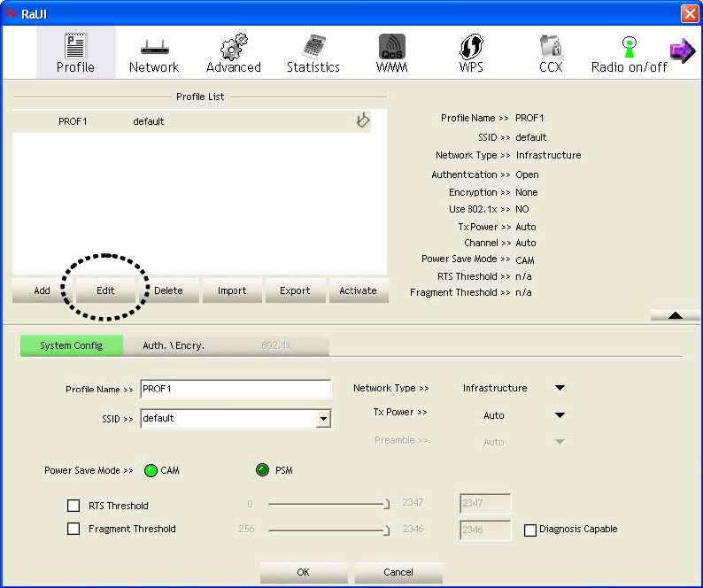
Task: Click the RaUI title bar logo
Action: coord(11,12)
